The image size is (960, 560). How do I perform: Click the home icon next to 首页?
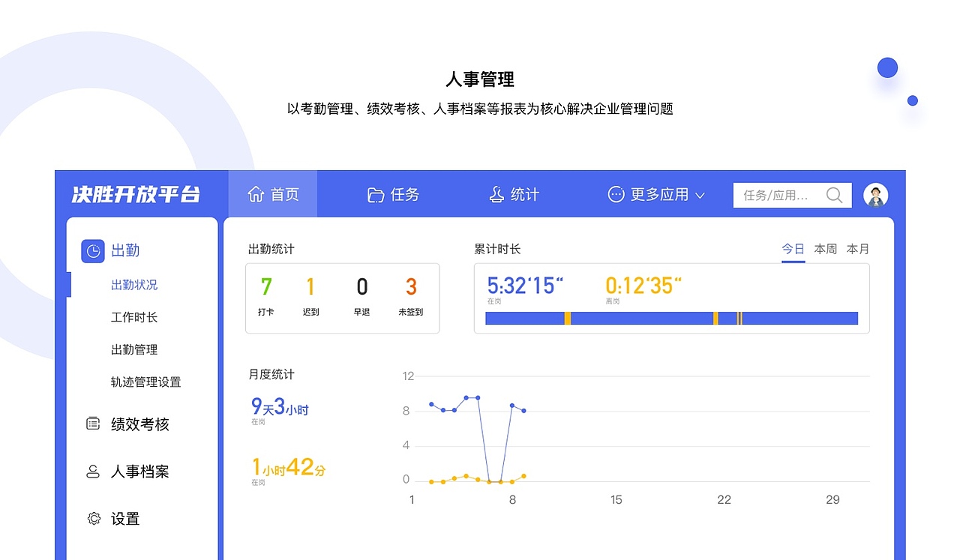point(256,193)
